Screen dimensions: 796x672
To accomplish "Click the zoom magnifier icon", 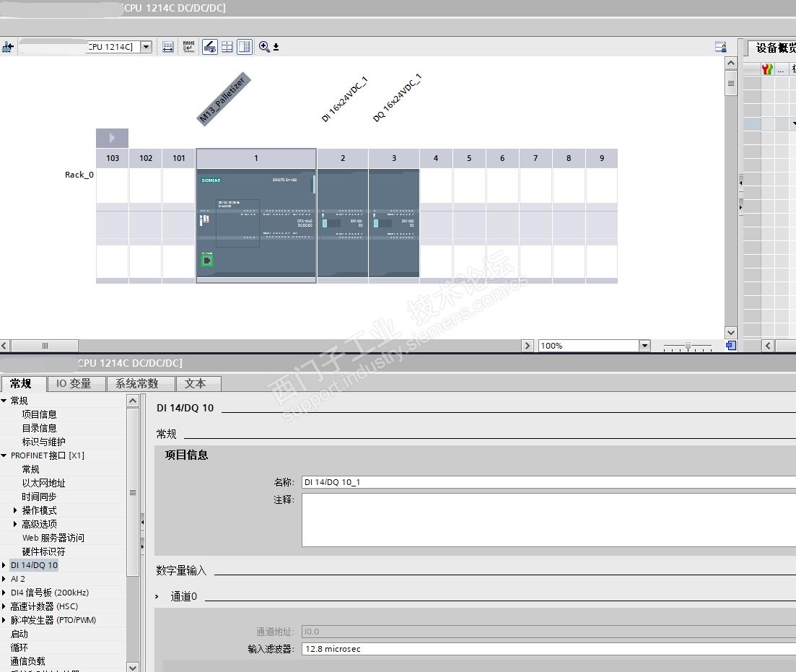I will tap(264, 47).
